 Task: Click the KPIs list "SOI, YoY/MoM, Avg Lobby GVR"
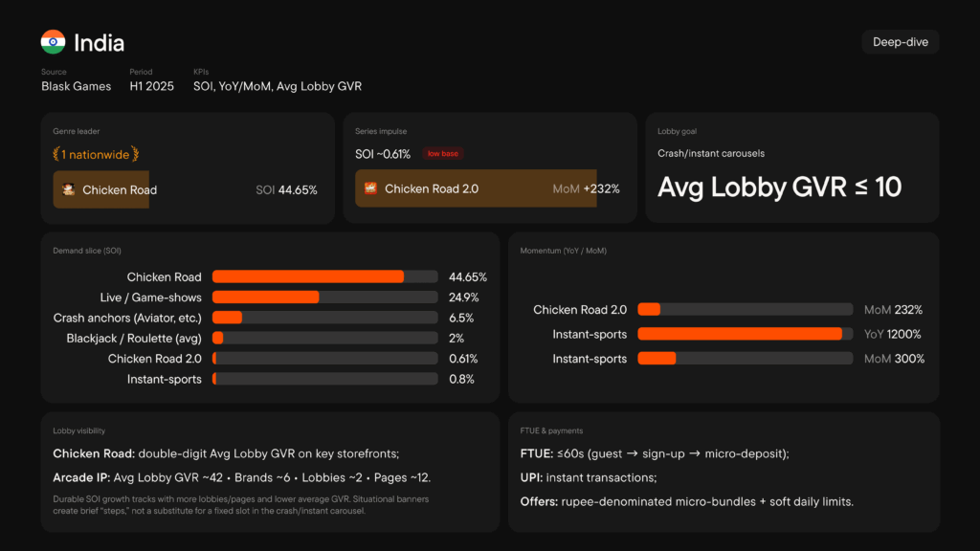pos(278,86)
